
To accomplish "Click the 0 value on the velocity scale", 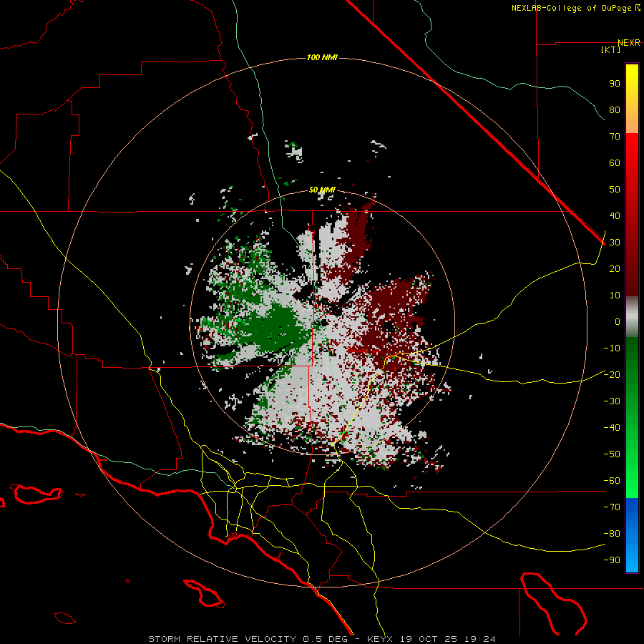I will coord(618,321).
